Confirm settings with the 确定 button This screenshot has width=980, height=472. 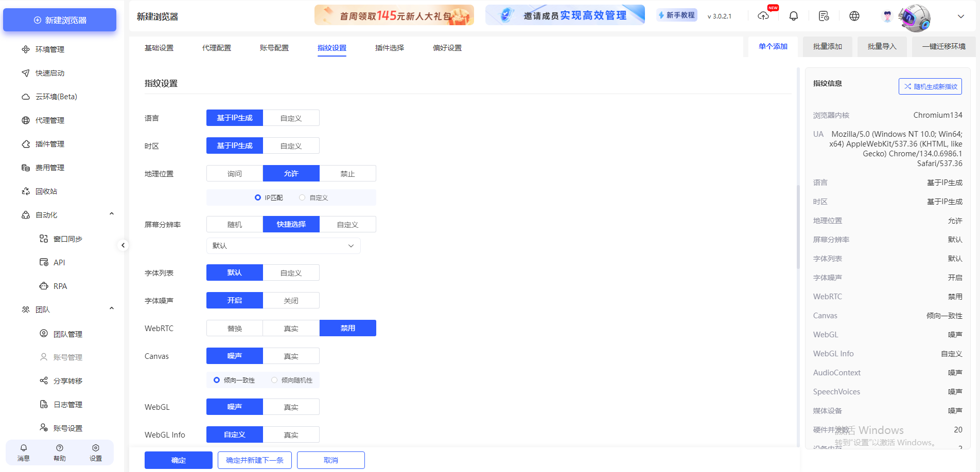tap(178, 460)
